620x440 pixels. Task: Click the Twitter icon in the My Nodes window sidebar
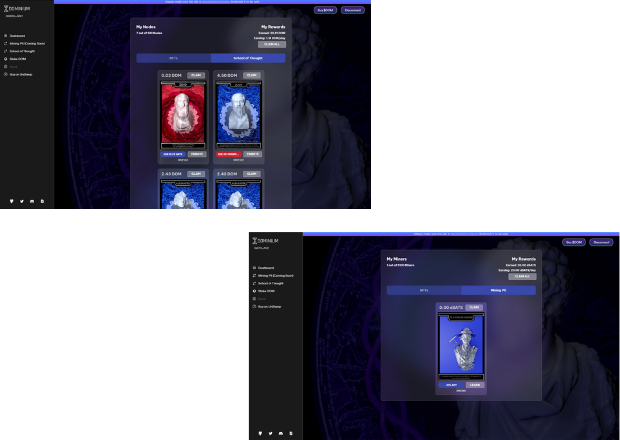[x=22, y=201]
